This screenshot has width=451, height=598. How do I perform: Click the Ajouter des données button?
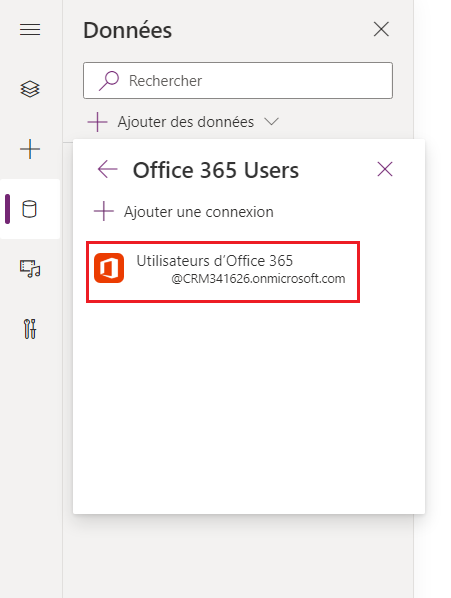coord(183,122)
